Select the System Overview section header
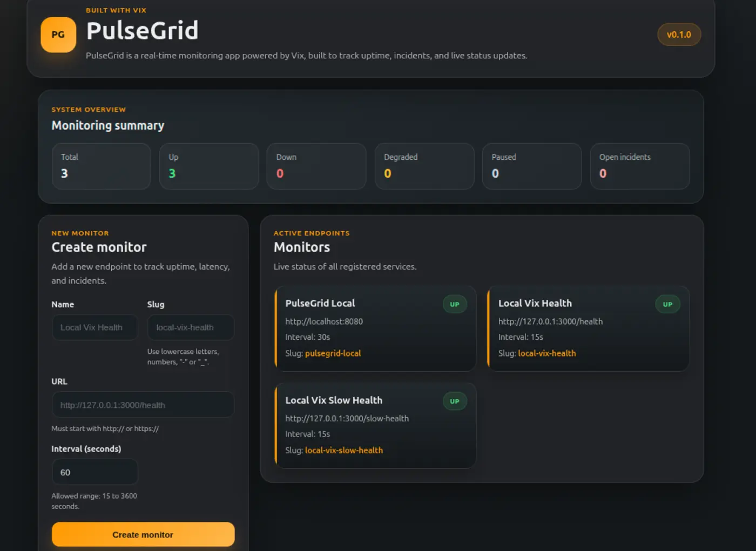This screenshot has width=756, height=551. (89, 109)
